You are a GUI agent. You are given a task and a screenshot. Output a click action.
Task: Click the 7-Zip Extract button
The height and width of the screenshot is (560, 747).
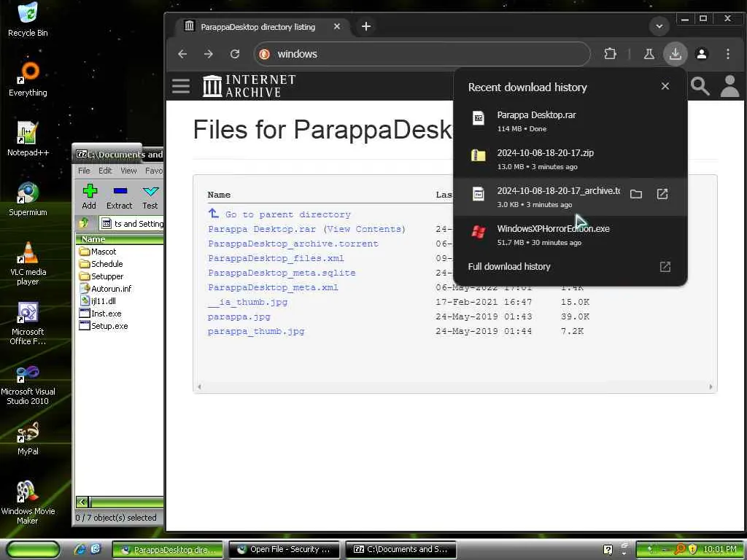(x=119, y=197)
